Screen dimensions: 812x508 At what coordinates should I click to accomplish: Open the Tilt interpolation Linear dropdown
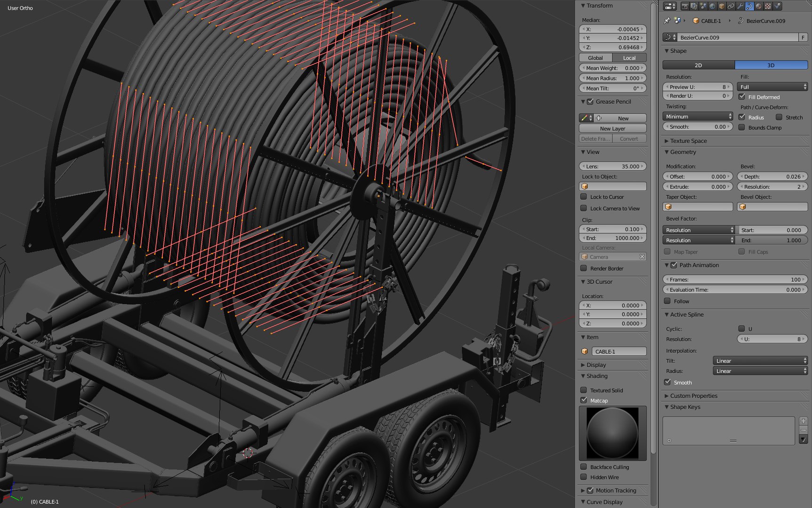tap(760, 361)
